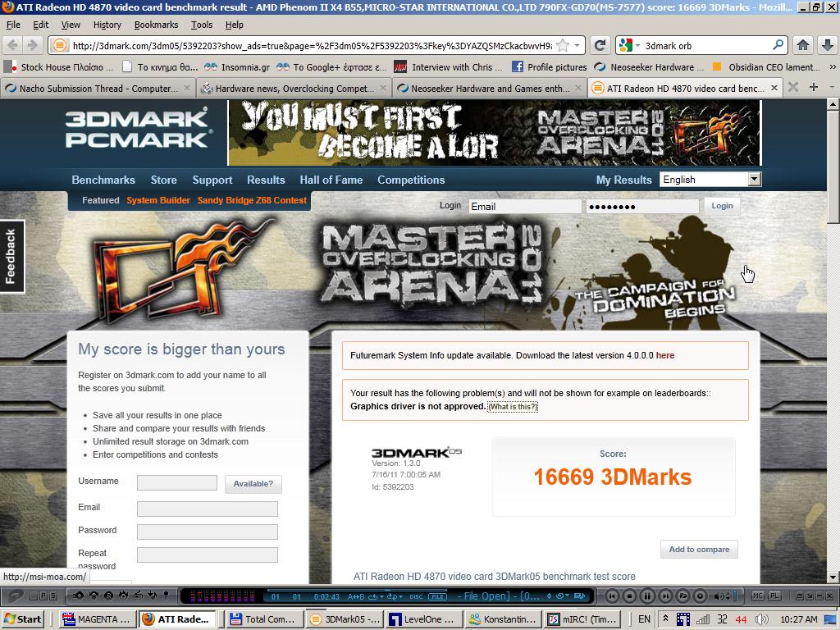The width and height of the screenshot is (840, 630).
Task: Switch to mIRC taskbar item
Action: pyautogui.click(x=582, y=619)
